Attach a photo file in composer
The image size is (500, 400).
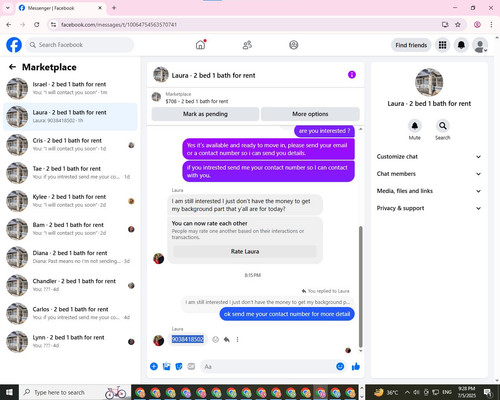point(166,366)
